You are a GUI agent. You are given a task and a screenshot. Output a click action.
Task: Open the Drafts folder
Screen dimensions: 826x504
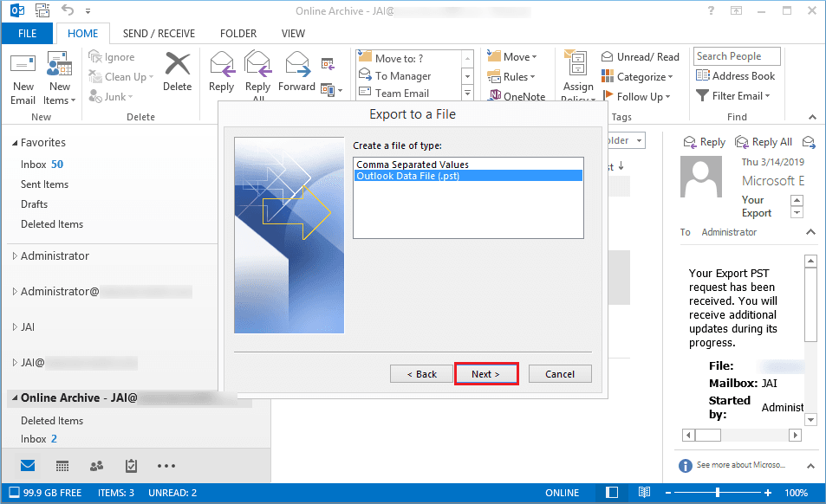pyautogui.click(x=35, y=204)
